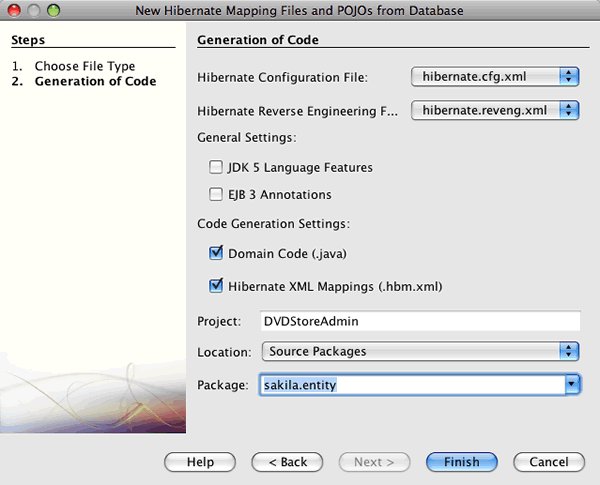Viewport: 600px width, 485px height.
Task: Click the Steps heading
Action: [x=28, y=40]
